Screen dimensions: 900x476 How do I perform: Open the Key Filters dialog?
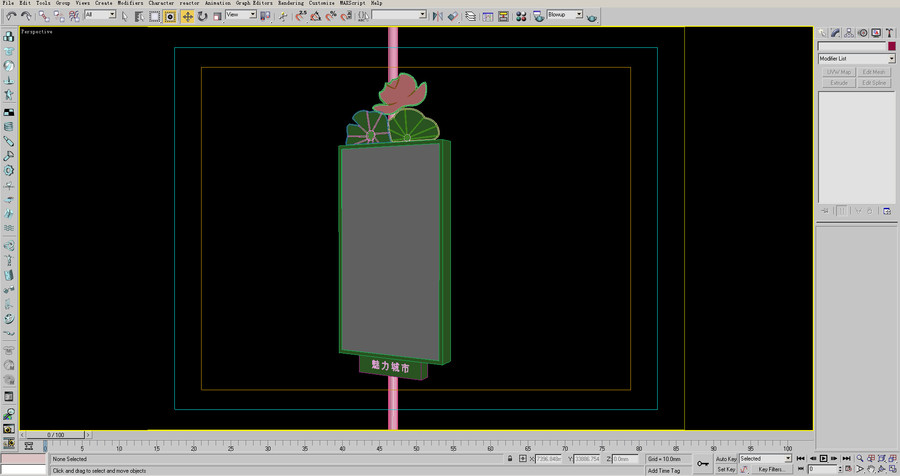pyautogui.click(x=771, y=469)
